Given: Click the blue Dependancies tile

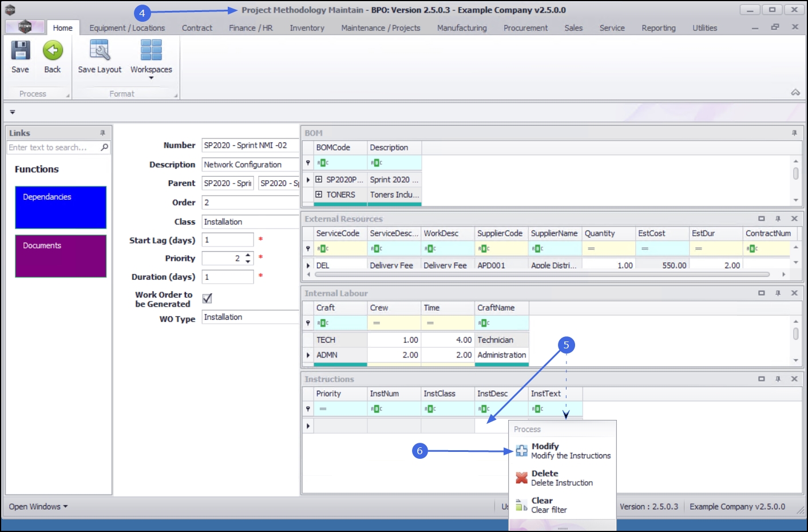Looking at the screenshot, I should tap(61, 207).
